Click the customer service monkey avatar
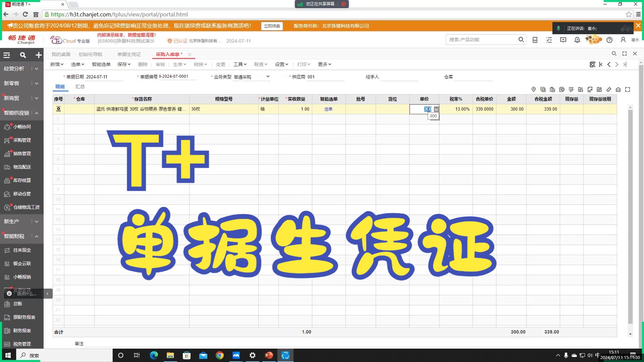Viewport: 644px width, 362px height. (x=593, y=40)
